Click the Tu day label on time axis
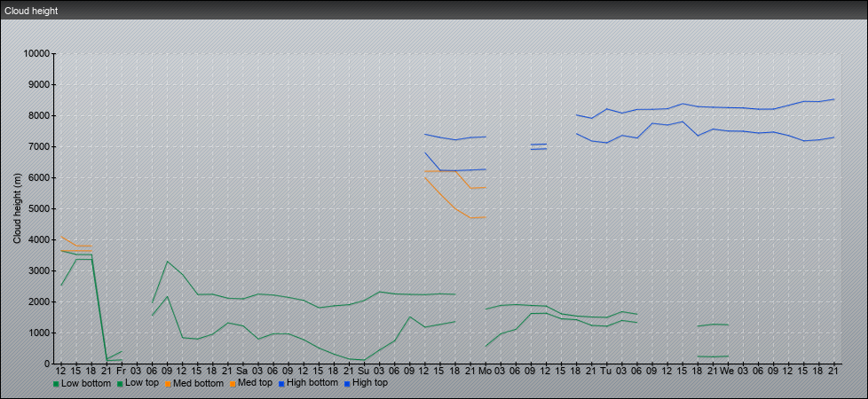The height and width of the screenshot is (399, 868). [x=606, y=371]
